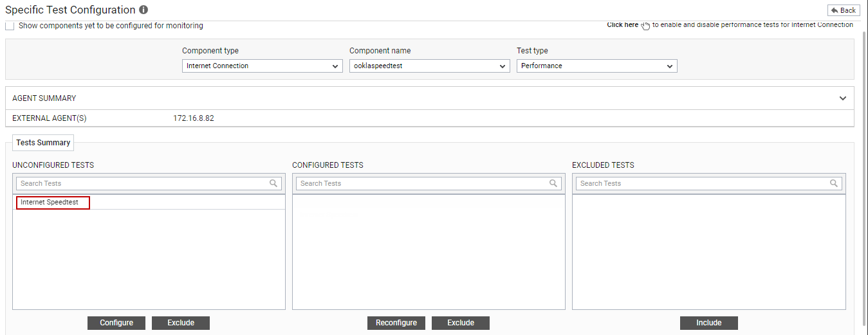Click the Reconfigure button

coord(396,323)
